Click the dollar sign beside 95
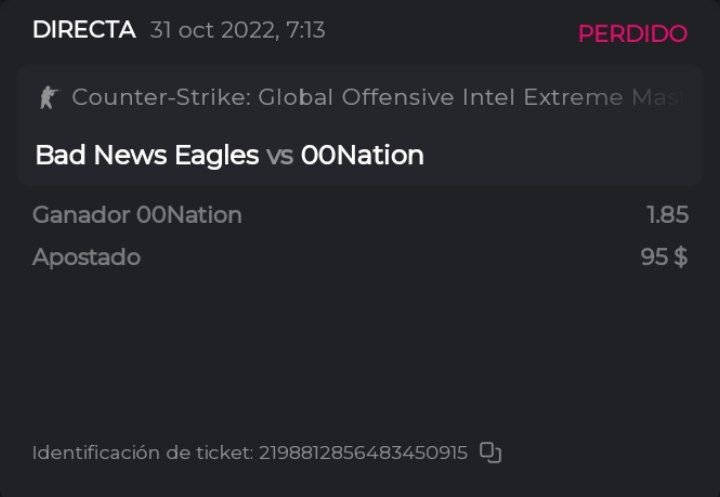The image size is (720, 497). click(681, 257)
